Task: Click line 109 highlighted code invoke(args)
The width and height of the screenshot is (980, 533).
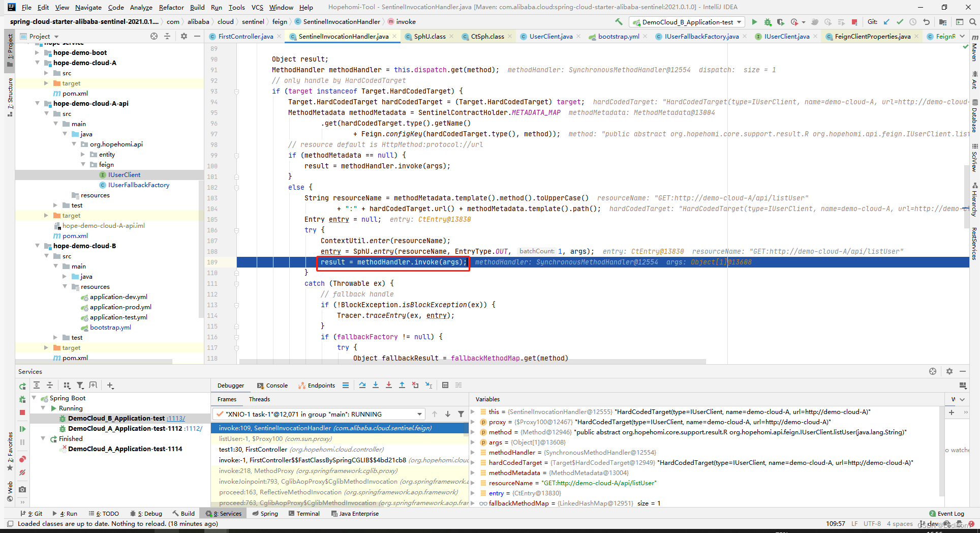Action: tap(392, 262)
